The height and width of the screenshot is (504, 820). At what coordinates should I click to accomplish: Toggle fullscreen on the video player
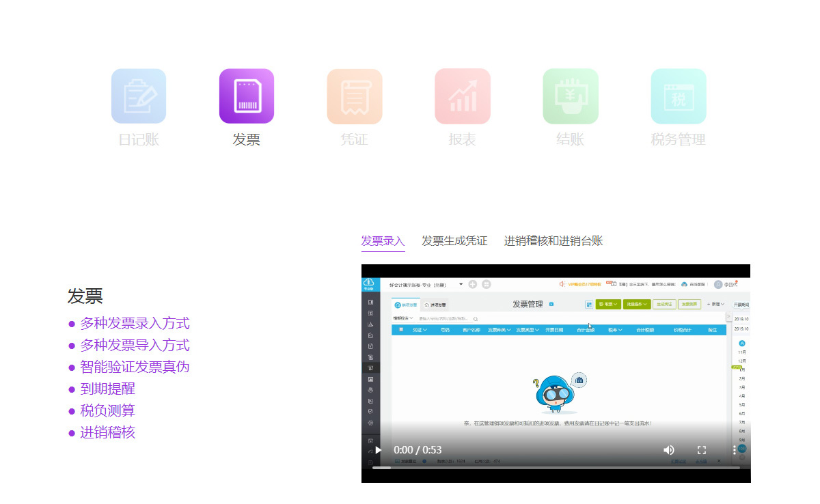pos(702,450)
